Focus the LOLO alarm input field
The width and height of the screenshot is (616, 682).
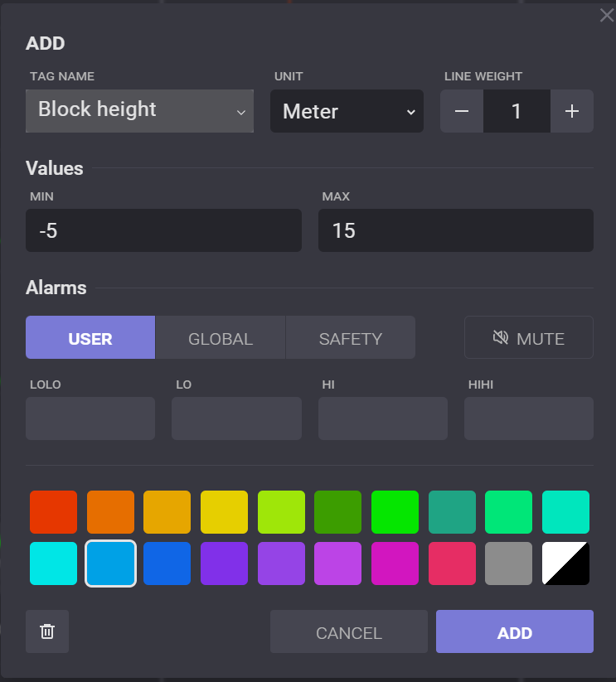(x=90, y=418)
